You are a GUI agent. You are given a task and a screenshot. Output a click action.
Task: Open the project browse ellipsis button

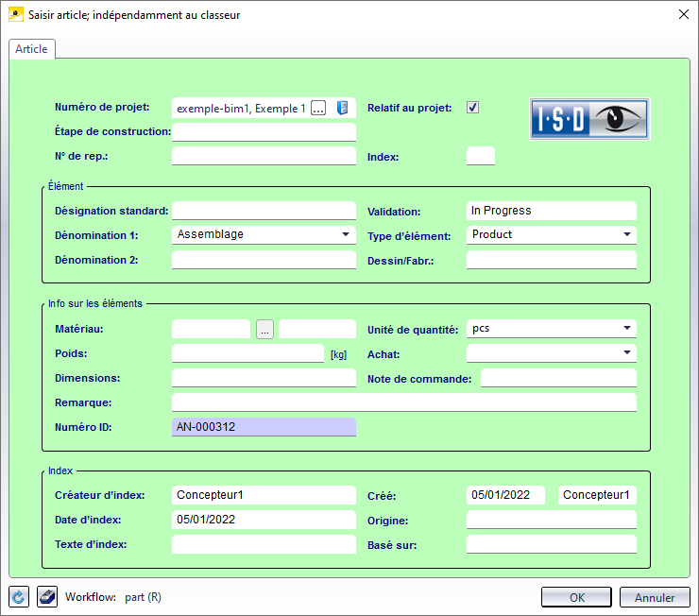pos(318,108)
